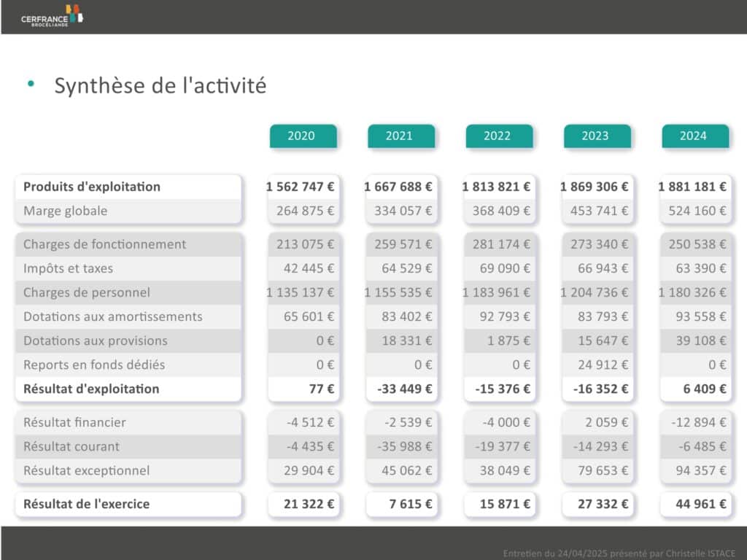This screenshot has height=560, width=747.
Task: Click the Marge globale value '334 057 €'
Action: click(403, 211)
